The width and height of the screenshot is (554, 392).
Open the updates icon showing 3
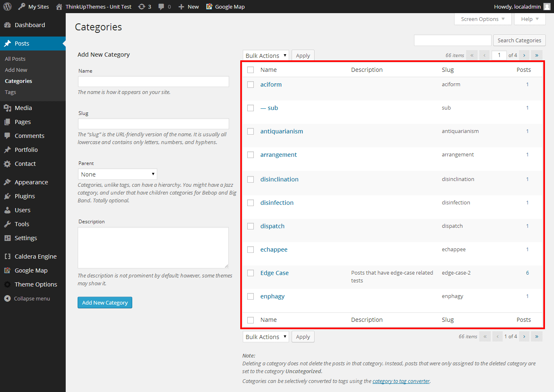142,7
